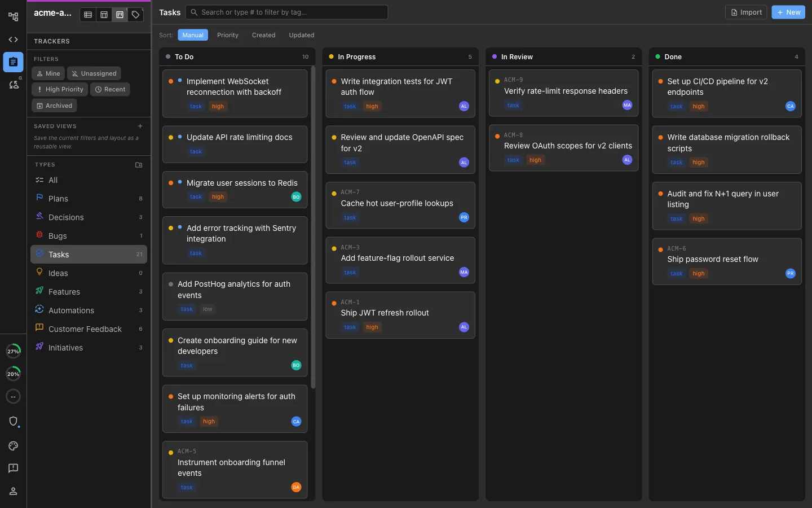
Task: Select the Features tracker type
Action: [89, 292]
